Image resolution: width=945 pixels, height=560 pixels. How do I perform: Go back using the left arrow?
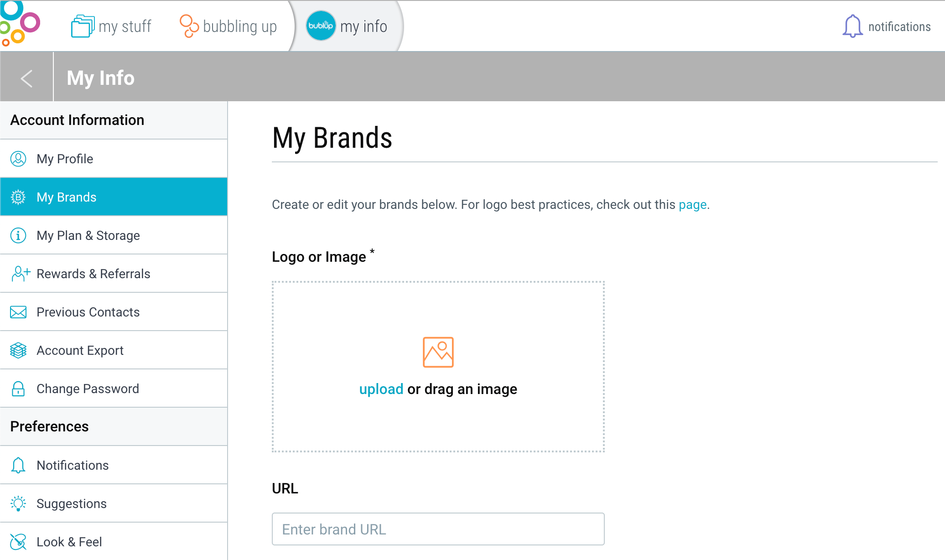[26, 78]
